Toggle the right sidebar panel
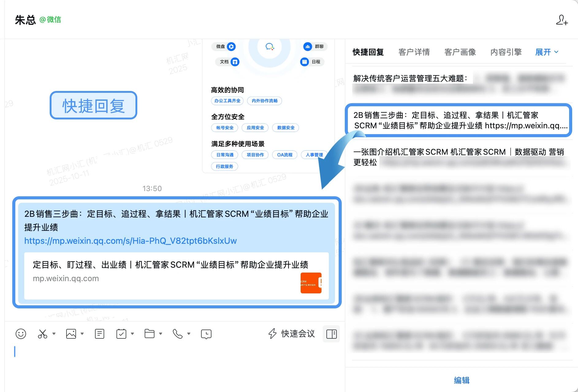Screen dimensions: 578x392 [x=331, y=334]
